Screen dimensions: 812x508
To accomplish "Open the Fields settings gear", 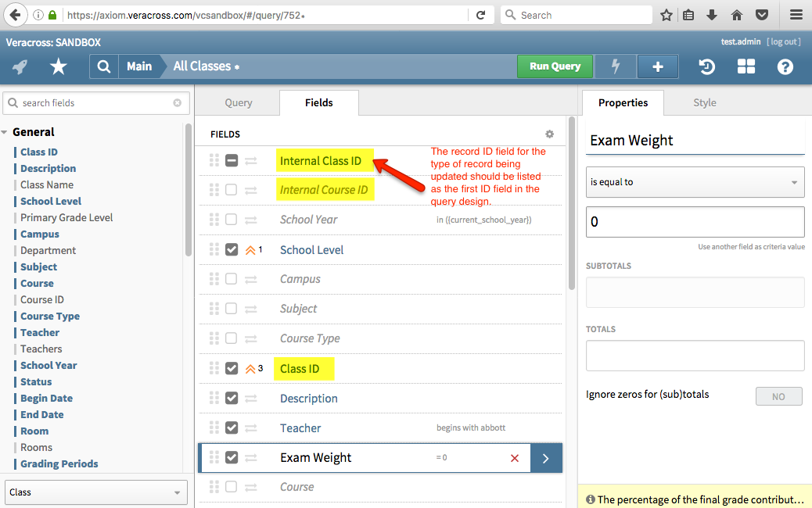I will click(549, 134).
